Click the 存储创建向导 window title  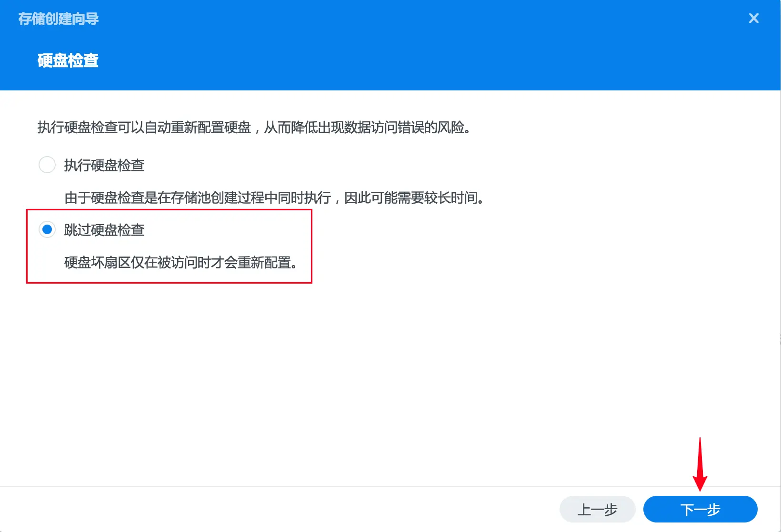click(59, 19)
